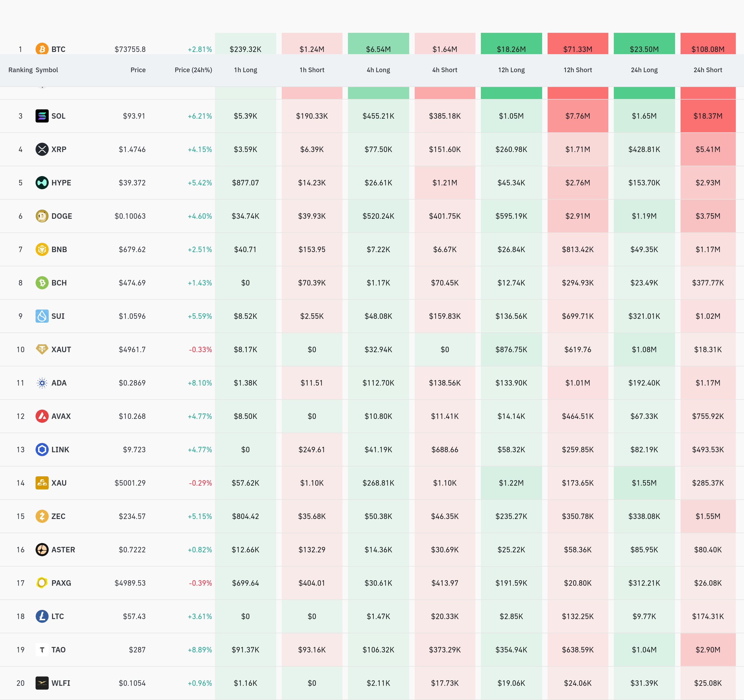This screenshot has height=700, width=744.
Task: Click the HYPE token icon
Action: tap(42, 183)
